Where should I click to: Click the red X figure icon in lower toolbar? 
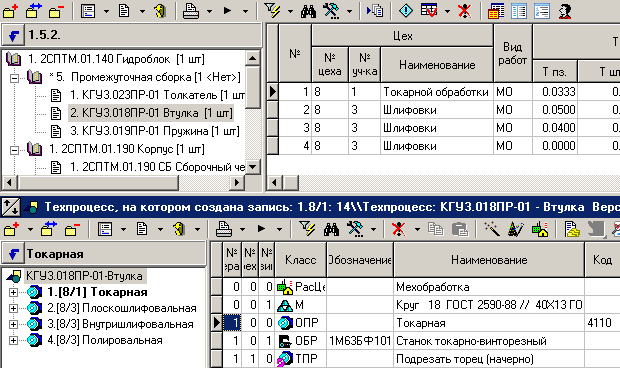tap(399, 229)
